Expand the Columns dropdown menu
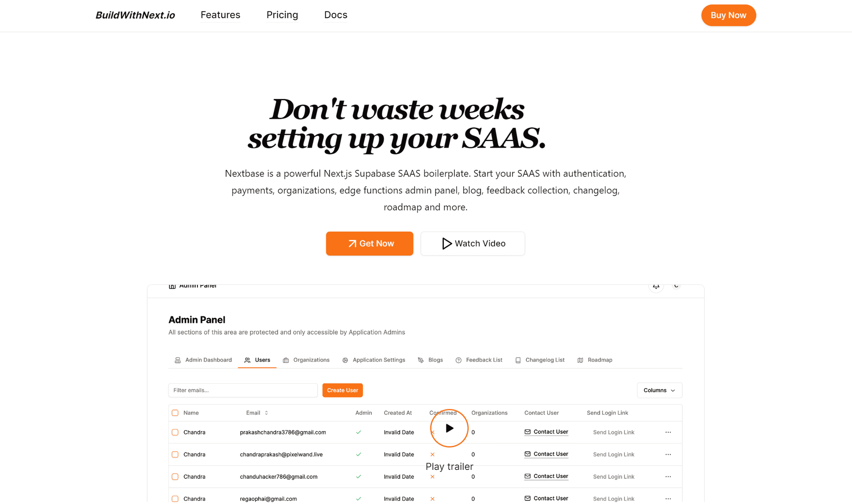The image size is (852, 504). point(659,390)
